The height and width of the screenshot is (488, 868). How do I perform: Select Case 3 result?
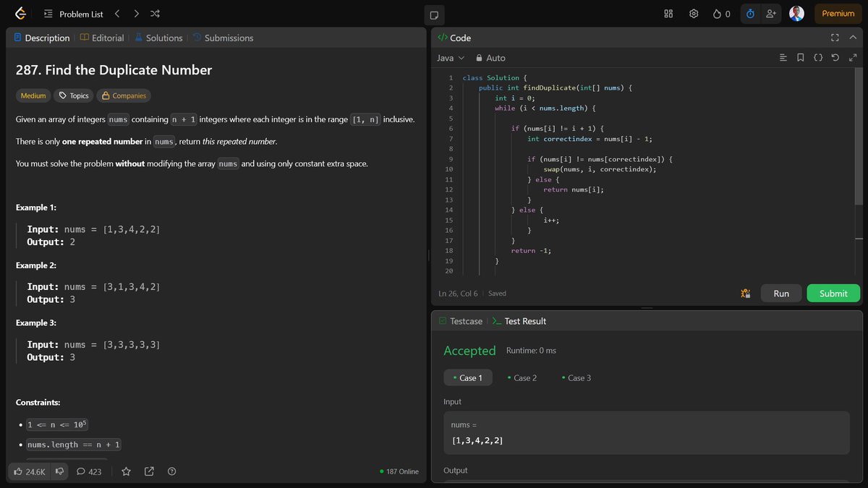tap(576, 377)
